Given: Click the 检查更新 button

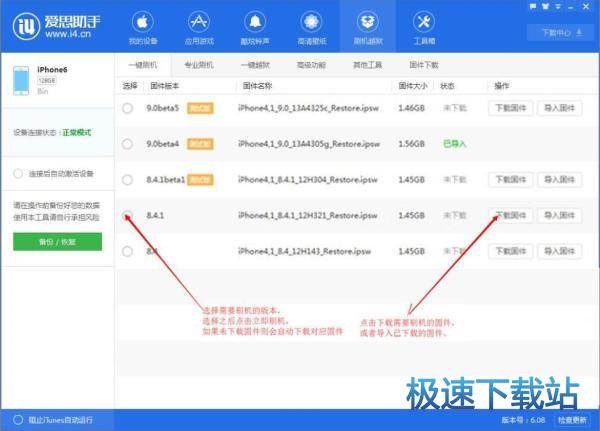Looking at the screenshot, I should pyautogui.click(x=572, y=420).
